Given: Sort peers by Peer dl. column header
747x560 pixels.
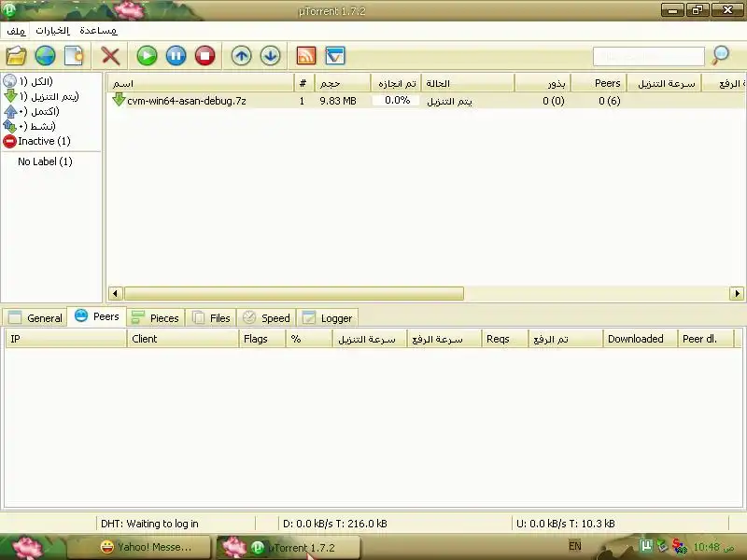Looking at the screenshot, I should tap(706, 339).
